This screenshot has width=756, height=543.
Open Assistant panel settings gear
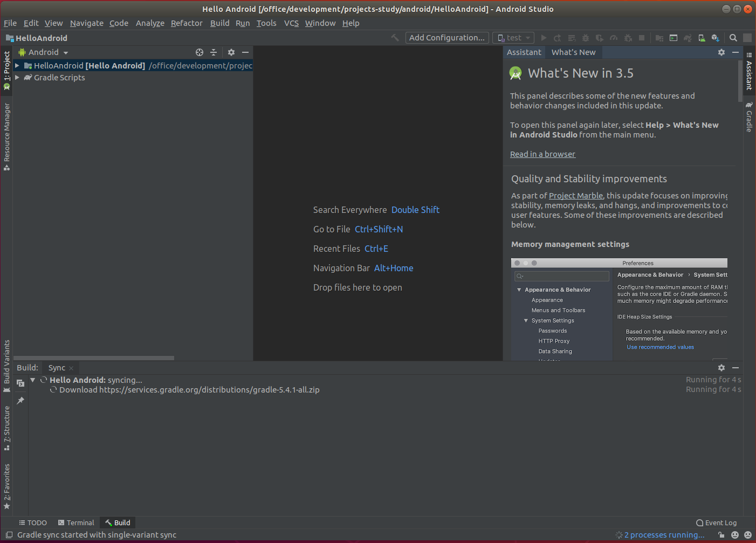point(721,52)
